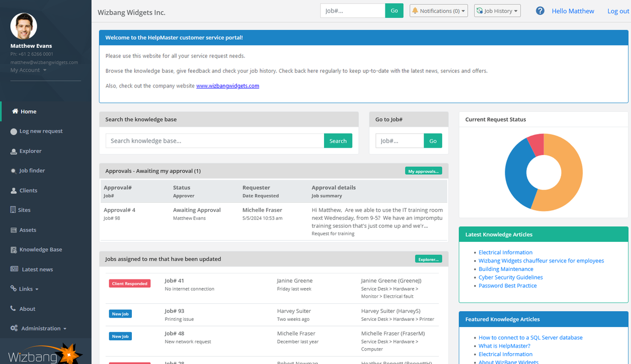This screenshot has height=364, width=631.
Task: Open Explorer from the sidebar
Action: (x=31, y=151)
